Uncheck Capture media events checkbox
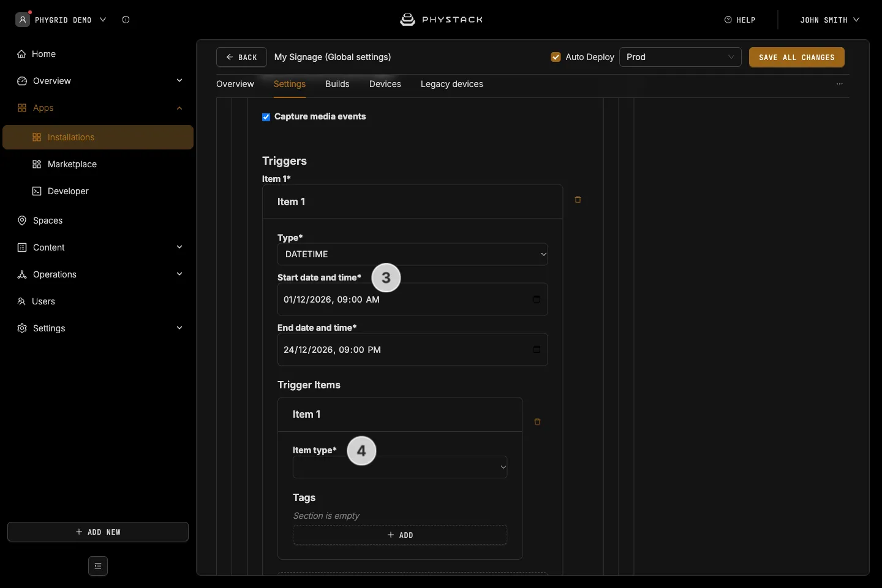Viewport: 882px width, 588px height. pos(266,117)
